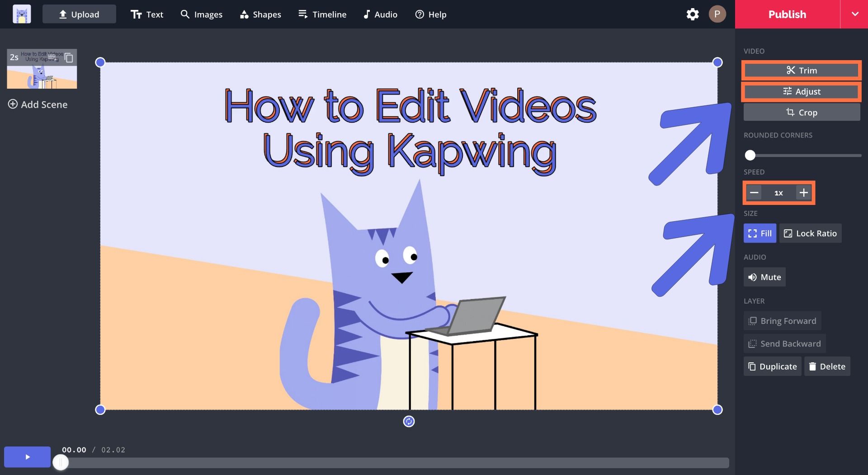
Task: Enable Fill size mode
Action: [759, 233]
